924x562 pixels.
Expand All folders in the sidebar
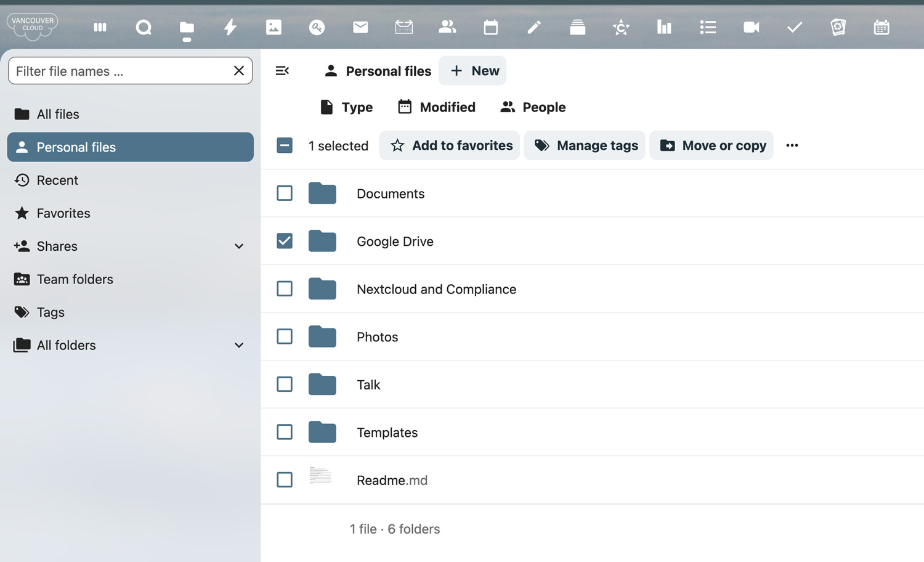[x=239, y=345]
